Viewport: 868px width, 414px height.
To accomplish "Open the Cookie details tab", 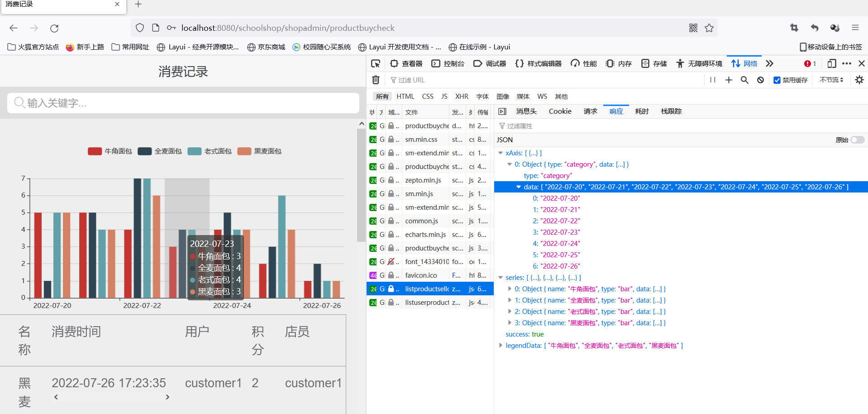I will (x=560, y=111).
